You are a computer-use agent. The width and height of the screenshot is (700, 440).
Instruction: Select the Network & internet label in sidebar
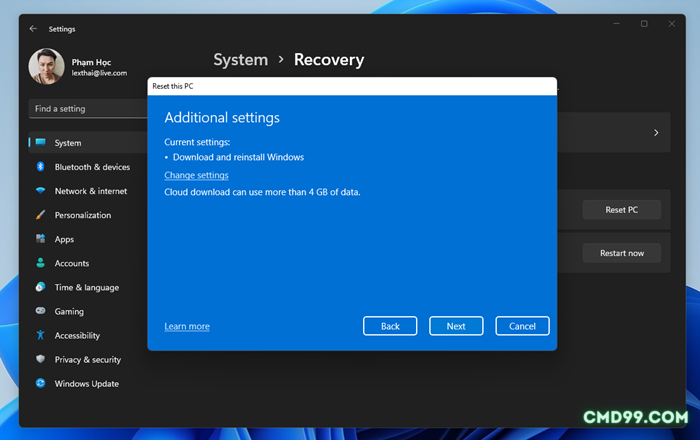(91, 191)
